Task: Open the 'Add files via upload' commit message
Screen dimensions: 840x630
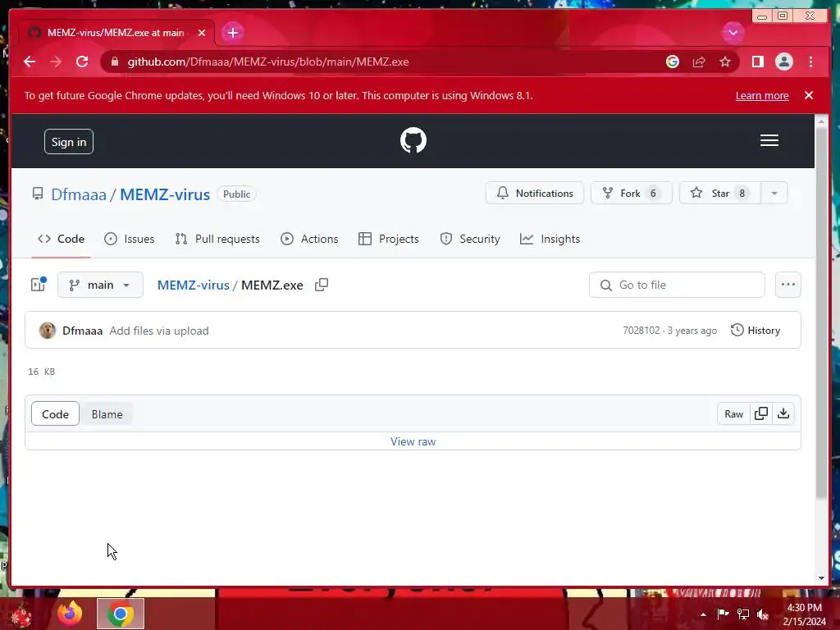Action: pyautogui.click(x=159, y=331)
